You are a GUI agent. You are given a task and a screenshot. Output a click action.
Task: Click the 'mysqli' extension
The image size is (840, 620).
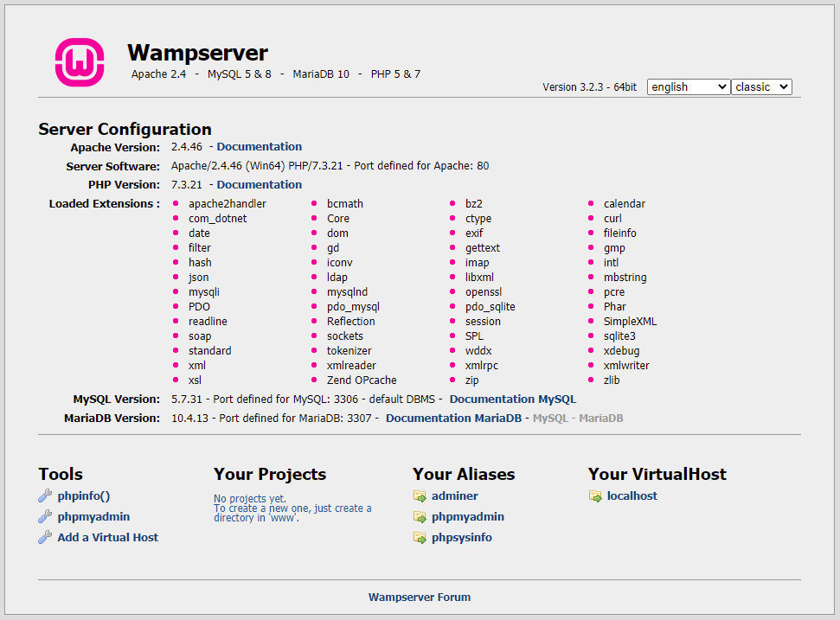[x=204, y=292]
